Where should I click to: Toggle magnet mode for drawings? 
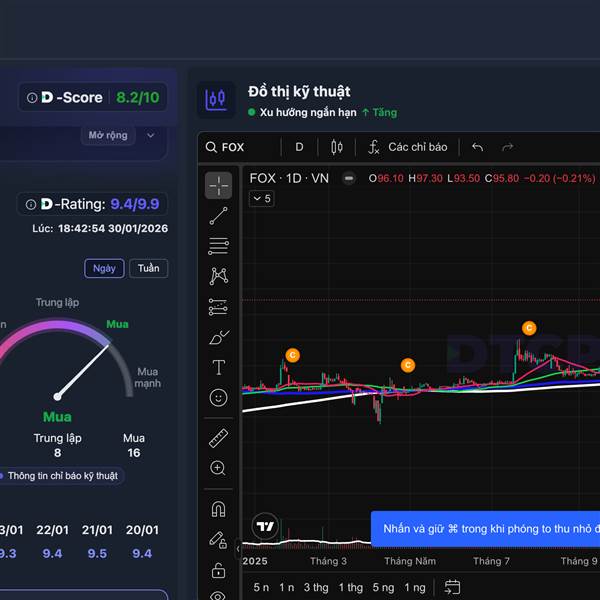(218, 509)
